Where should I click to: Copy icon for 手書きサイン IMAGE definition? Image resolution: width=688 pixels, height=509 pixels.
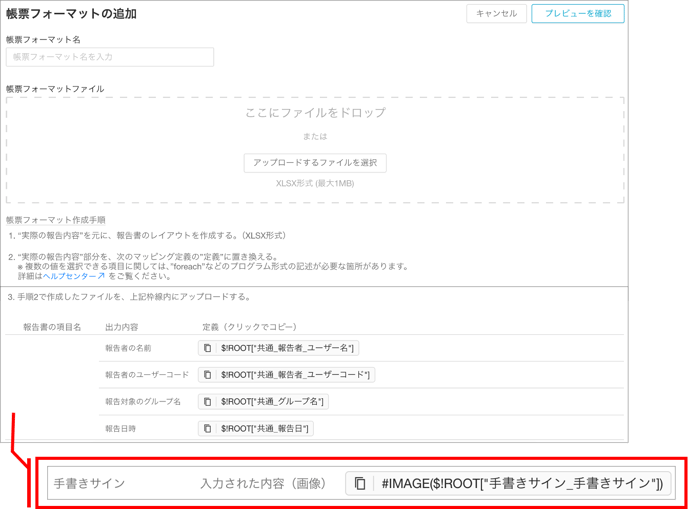(360, 483)
